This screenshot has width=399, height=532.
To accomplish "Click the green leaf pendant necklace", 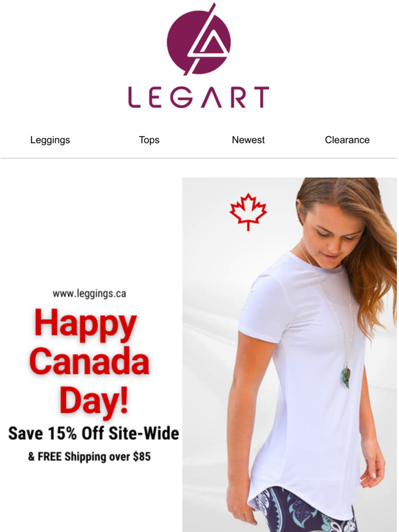I will (x=346, y=377).
